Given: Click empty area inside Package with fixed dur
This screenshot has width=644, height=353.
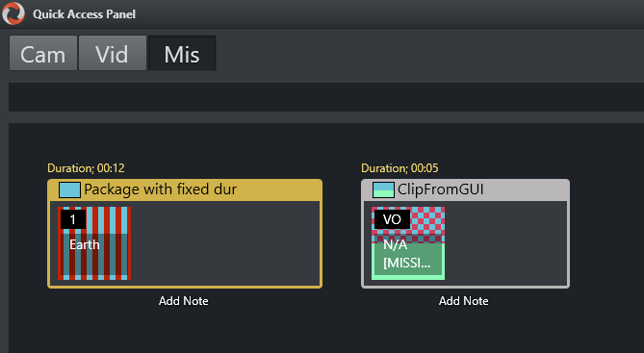Looking at the screenshot, I should 225,243.
